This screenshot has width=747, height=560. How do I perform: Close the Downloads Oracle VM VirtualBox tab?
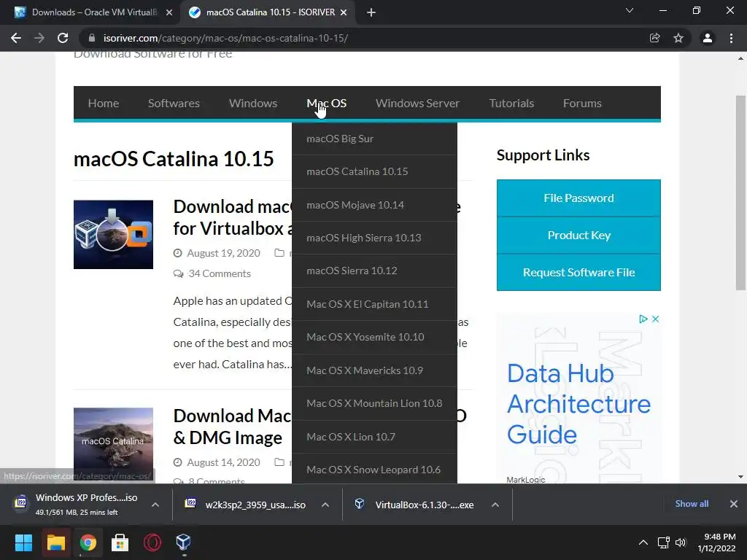(169, 12)
